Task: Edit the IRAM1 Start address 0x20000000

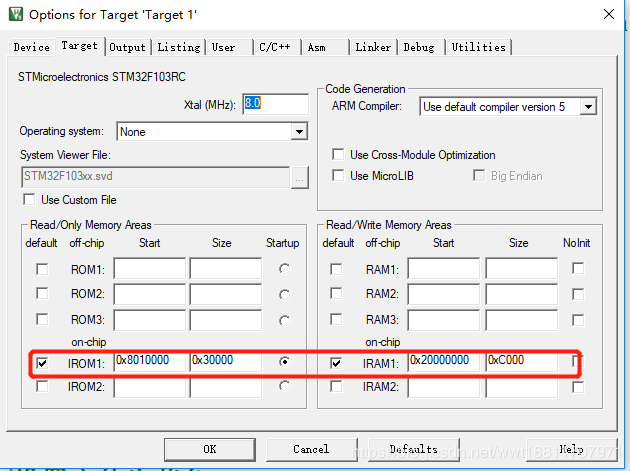Action: (444, 361)
